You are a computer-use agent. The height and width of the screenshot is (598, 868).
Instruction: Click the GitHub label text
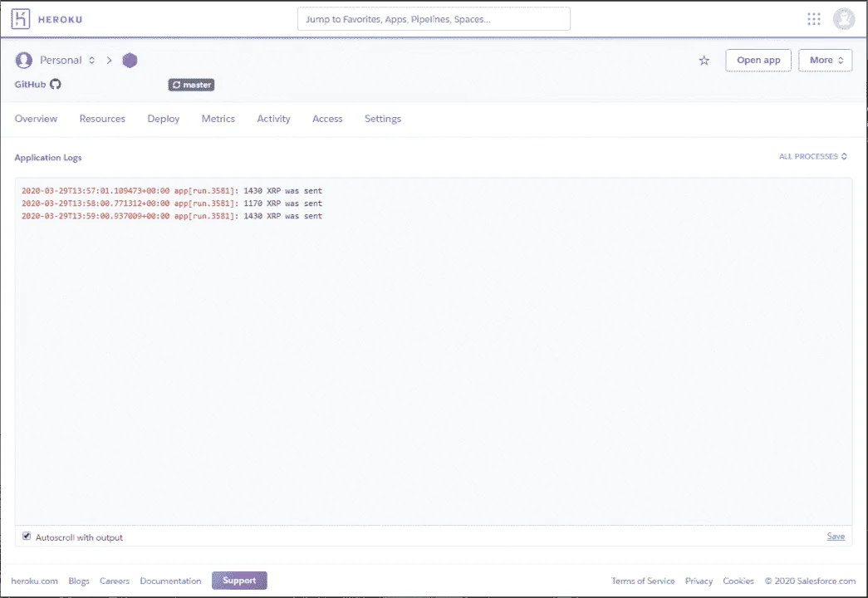[x=30, y=84]
